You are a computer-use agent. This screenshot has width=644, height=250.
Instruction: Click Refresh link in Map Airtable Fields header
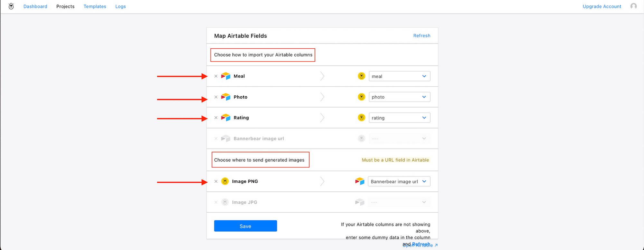pyautogui.click(x=421, y=36)
